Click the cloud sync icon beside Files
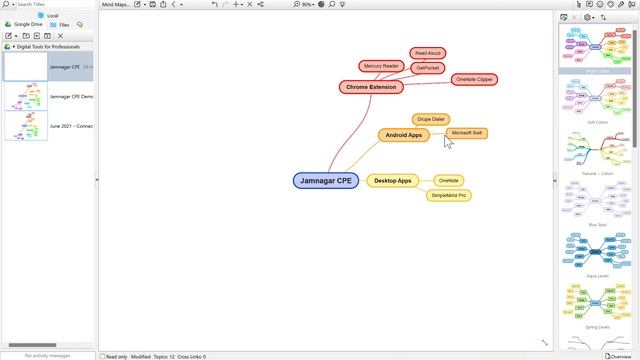 click(x=80, y=24)
